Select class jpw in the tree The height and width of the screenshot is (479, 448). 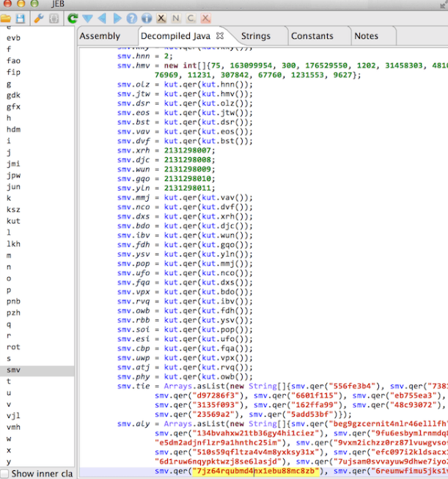14,175
